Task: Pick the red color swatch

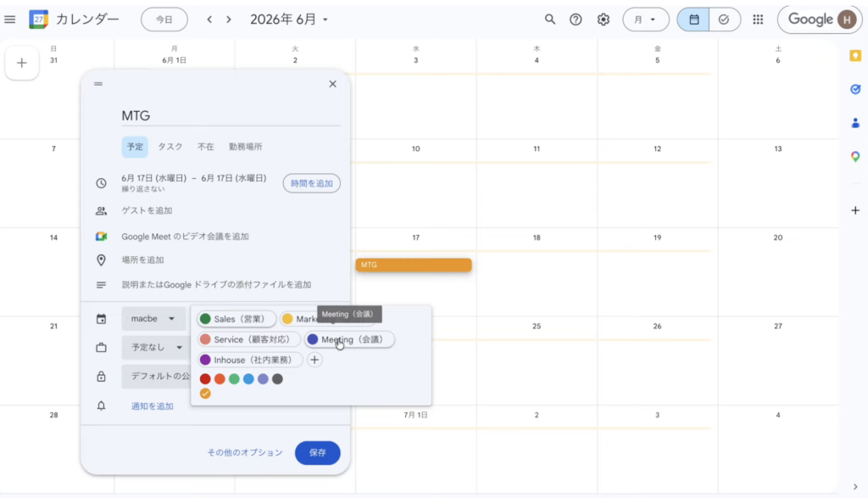Action: click(205, 379)
